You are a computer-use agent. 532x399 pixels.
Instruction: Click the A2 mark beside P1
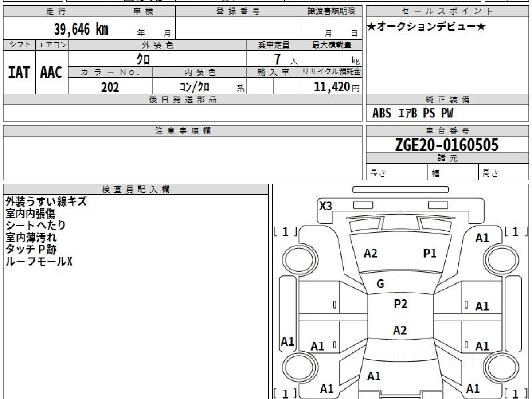[x=371, y=253]
